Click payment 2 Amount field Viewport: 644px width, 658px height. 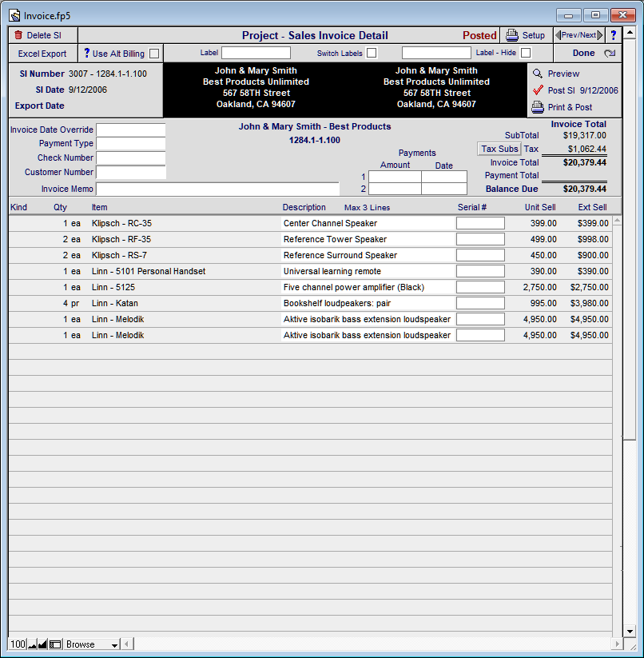pos(395,189)
